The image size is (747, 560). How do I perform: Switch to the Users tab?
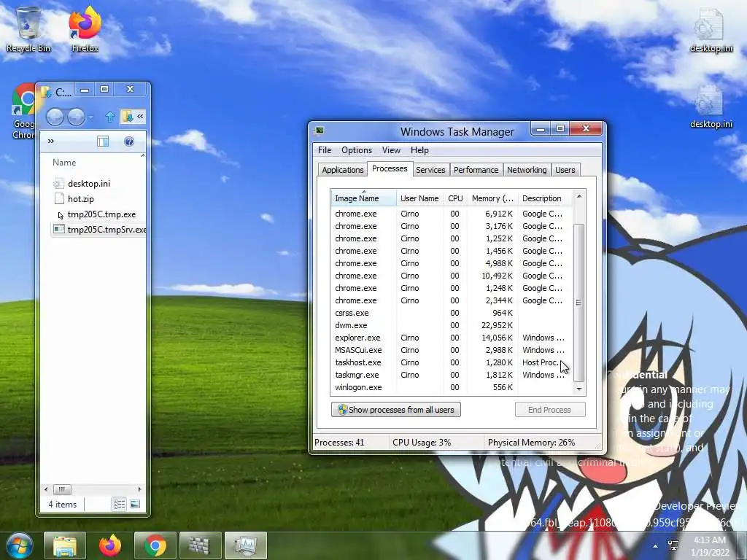click(565, 170)
